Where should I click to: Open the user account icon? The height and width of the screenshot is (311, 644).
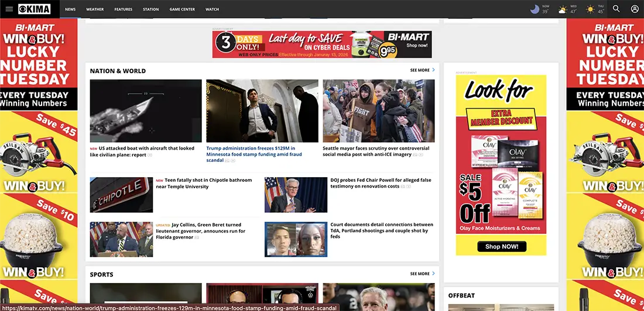[635, 9]
